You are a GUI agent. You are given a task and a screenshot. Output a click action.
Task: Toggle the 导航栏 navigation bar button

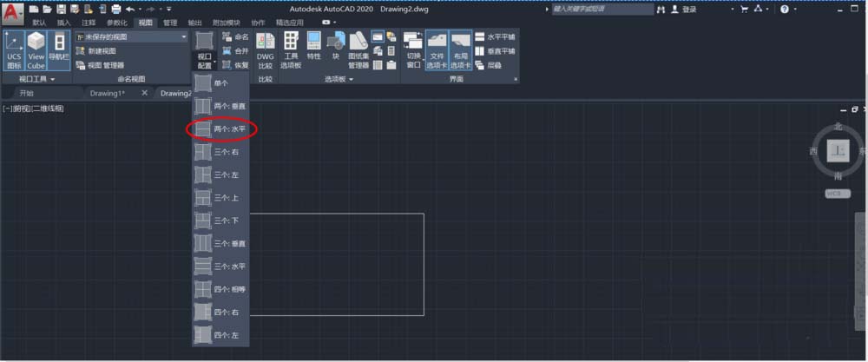(x=59, y=50)
